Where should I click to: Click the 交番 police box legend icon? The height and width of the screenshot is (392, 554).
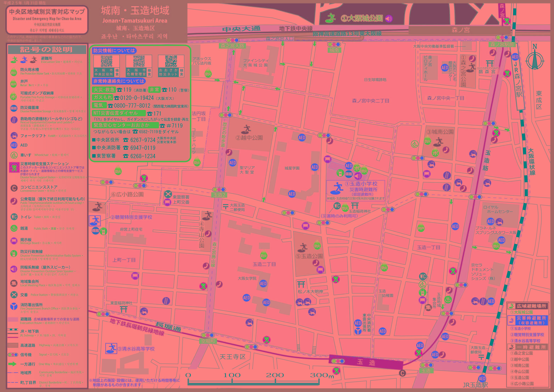[14, 295]
